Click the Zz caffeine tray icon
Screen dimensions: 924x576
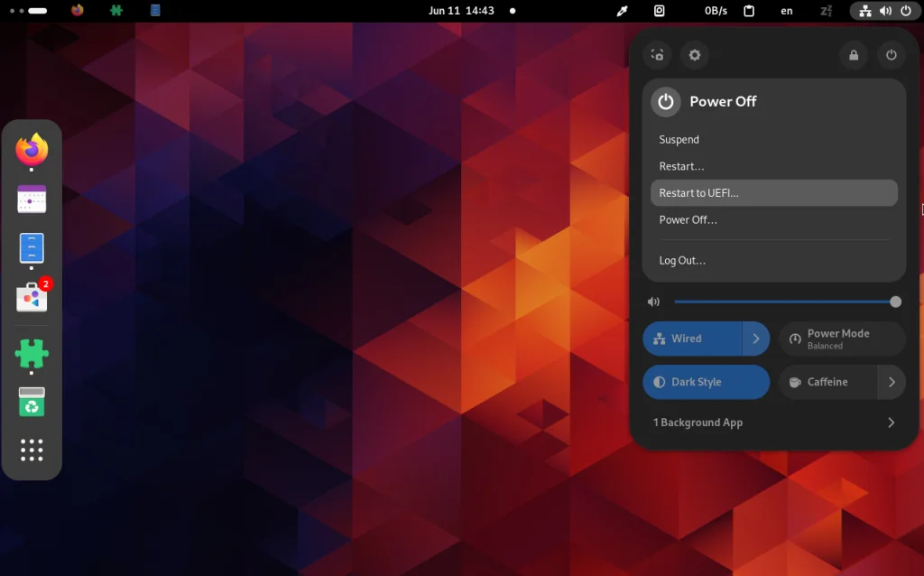coord(826,11)
